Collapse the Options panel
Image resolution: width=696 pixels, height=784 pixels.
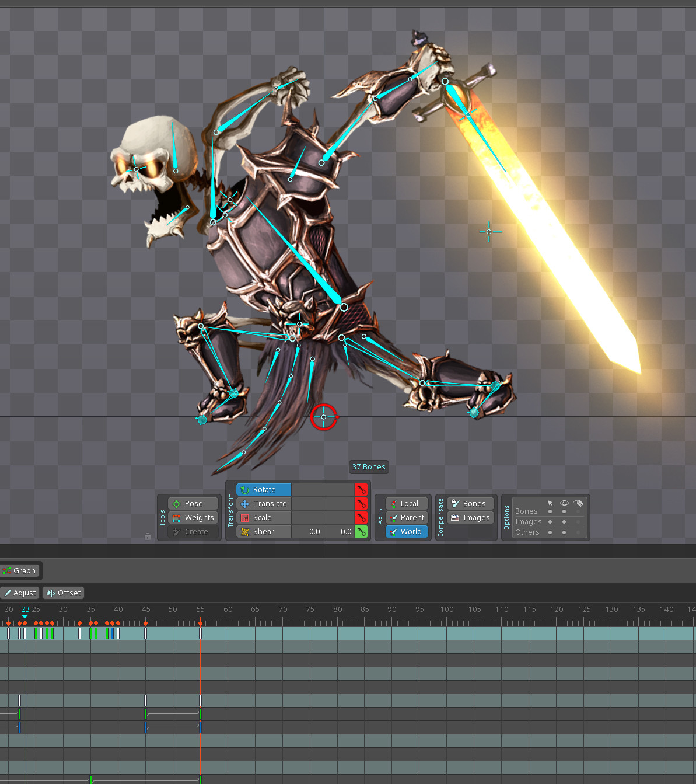[506, 517]
